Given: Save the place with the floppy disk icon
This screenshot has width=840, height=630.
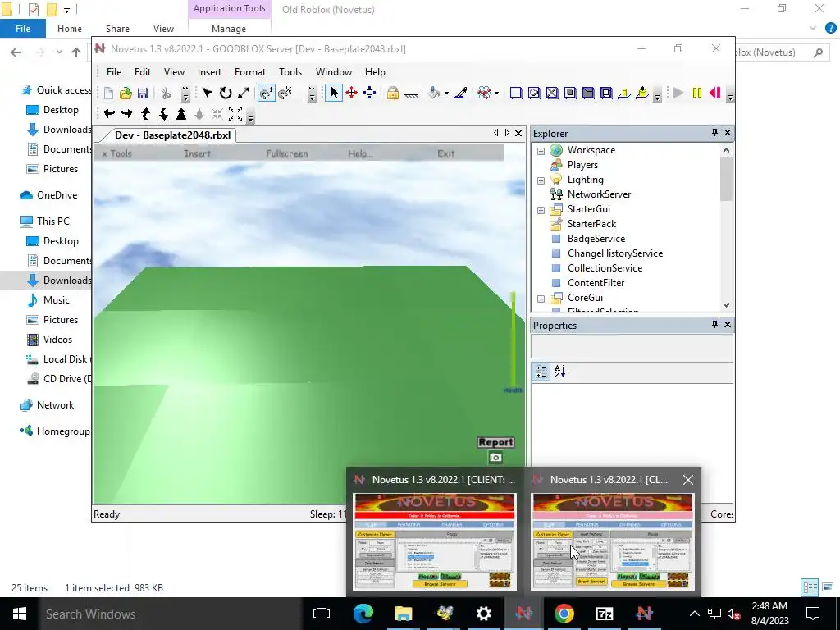Looking at the screenshot, I should click(143, 94).
